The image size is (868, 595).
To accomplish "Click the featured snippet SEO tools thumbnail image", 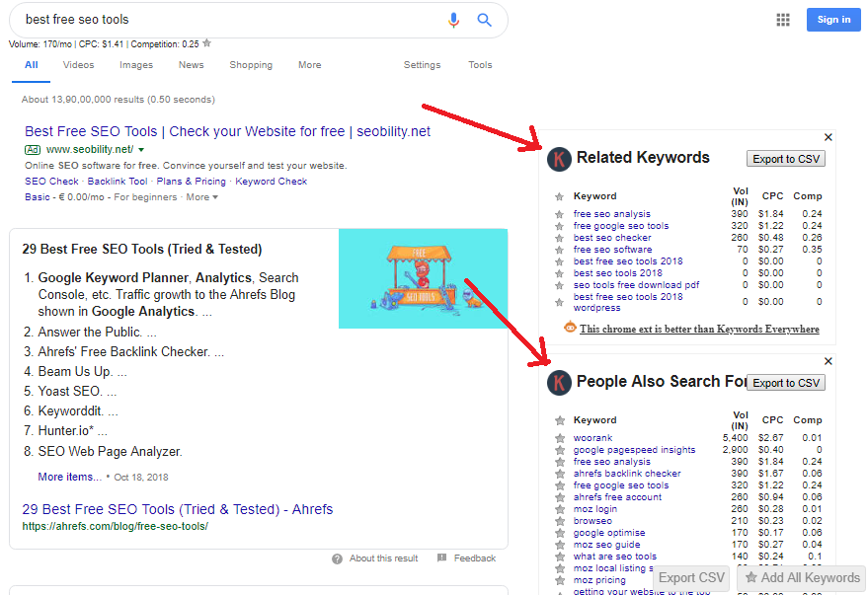I will tap(423, 278).
